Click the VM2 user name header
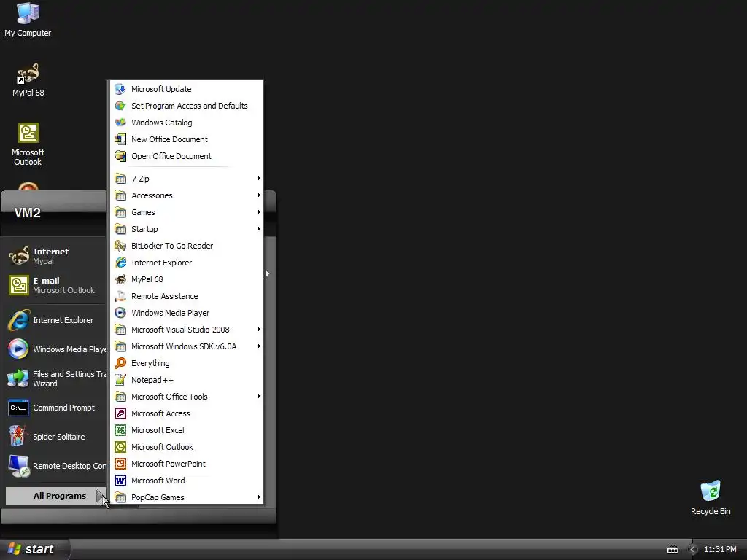 [x=28, y=213]
